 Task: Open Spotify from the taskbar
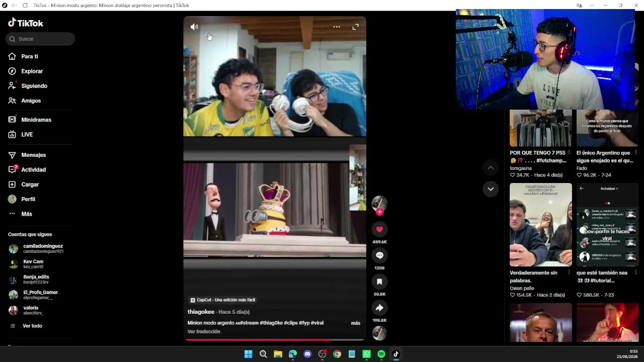381,354
